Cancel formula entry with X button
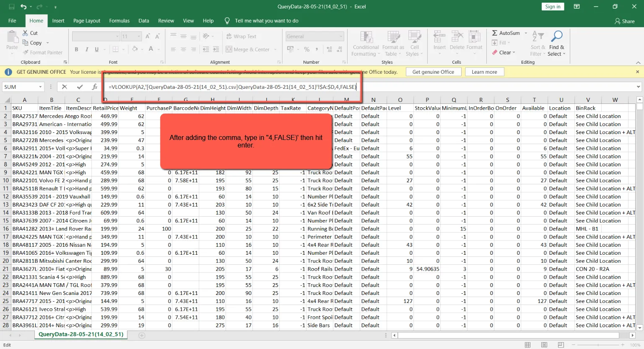The width and height of the screenshot is (644, 349). [x=64, y=87]
